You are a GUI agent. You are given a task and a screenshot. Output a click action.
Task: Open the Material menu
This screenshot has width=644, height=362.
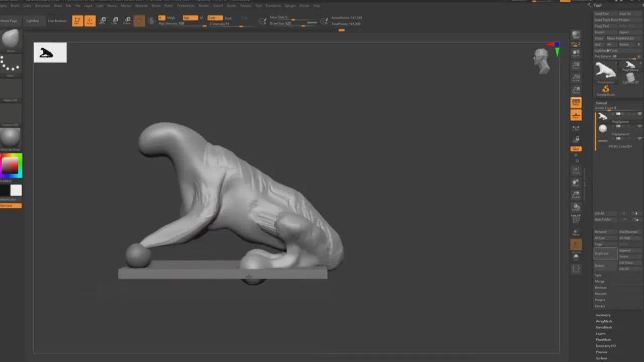click(141, 6)
